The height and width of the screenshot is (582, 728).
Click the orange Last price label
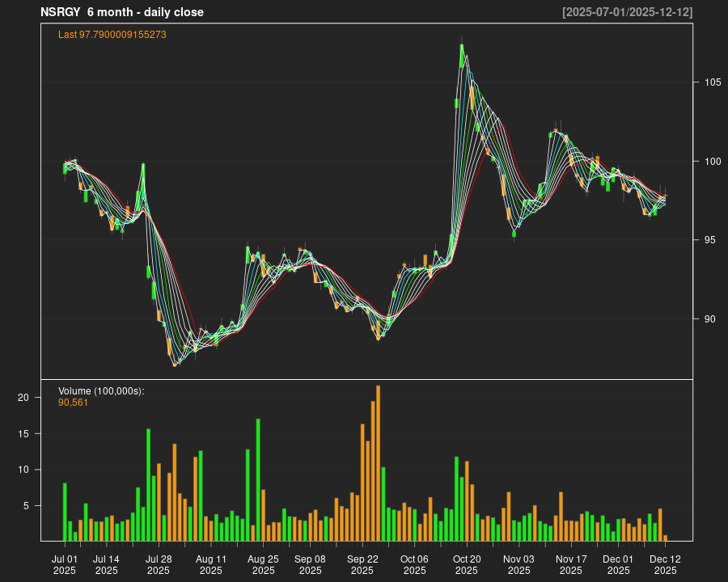point(112,35)
